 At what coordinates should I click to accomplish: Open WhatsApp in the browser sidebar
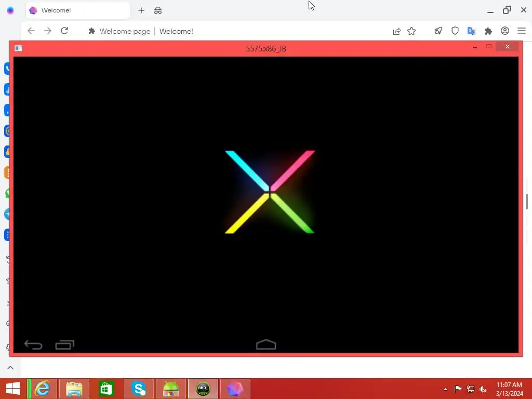coord(7,193)
